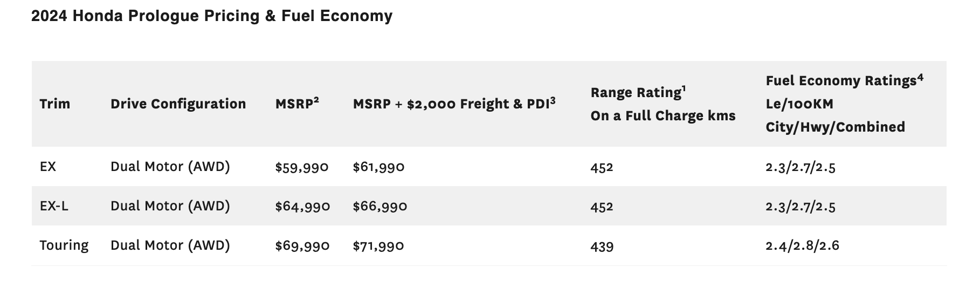980x287 pixels.
Task: Select the Trim column header
Action: coord(54,104)
